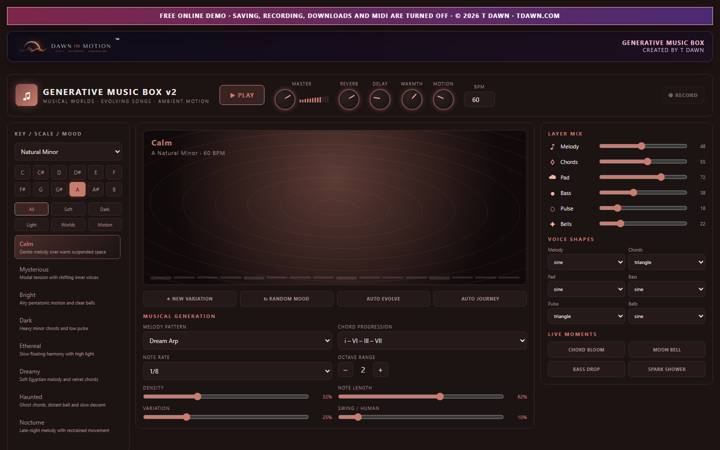The image size is (720, 450).
Task: Click the Swing / Human slider
Action: 421,417
